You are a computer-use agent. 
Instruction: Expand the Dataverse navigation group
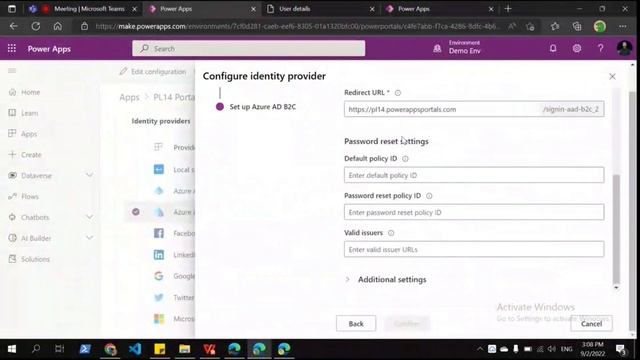point(89,176)
